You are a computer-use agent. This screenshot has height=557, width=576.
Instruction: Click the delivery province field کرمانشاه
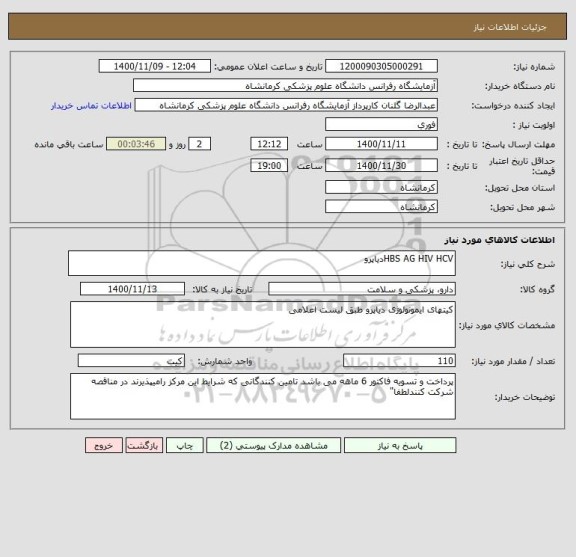[381, 187]
